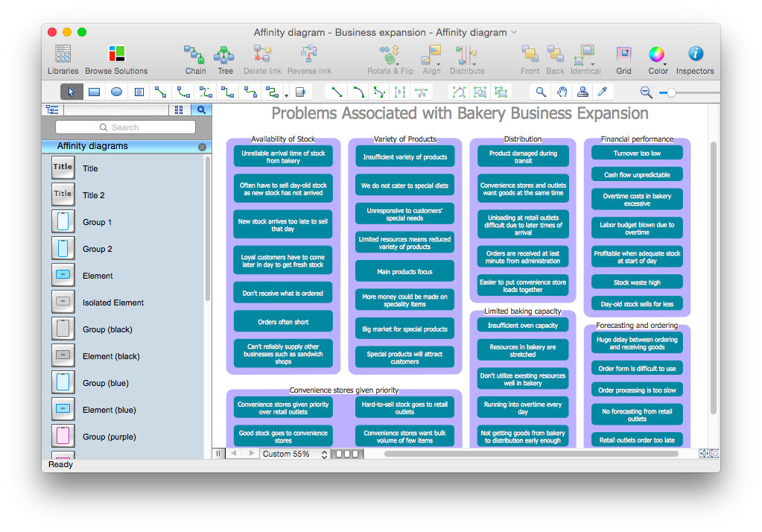The image size is (762, 532).
Task: Select 'Orders often short' card
Action: [283, 321]
